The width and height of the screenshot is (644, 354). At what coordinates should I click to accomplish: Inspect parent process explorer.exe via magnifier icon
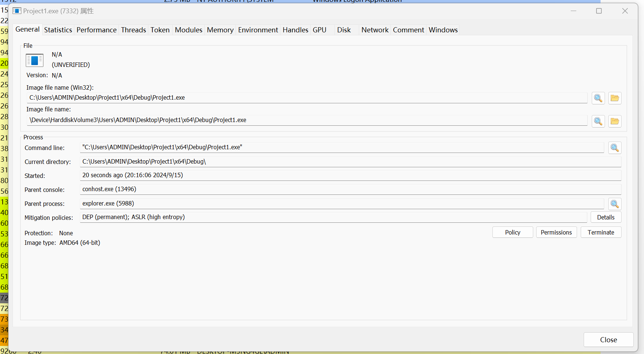[x=615, y=204]
